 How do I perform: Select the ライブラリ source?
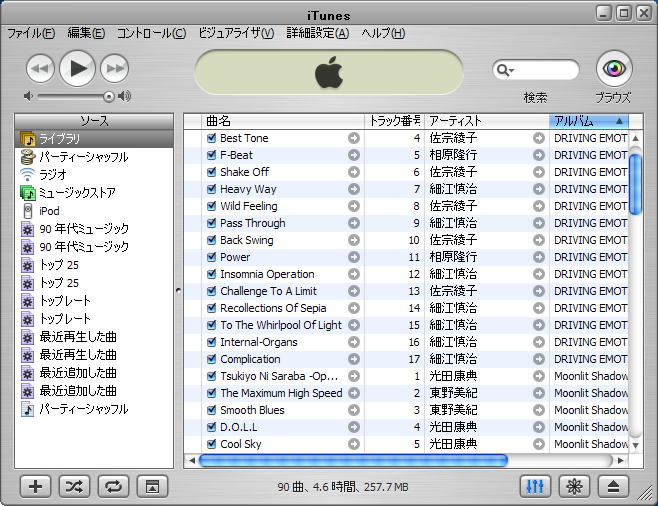click(94, 139)
